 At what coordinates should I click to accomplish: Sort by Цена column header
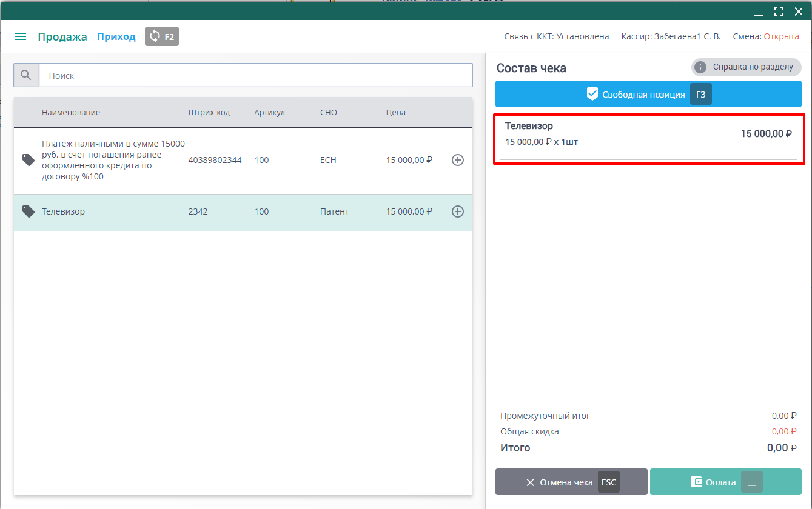point(396,113)
